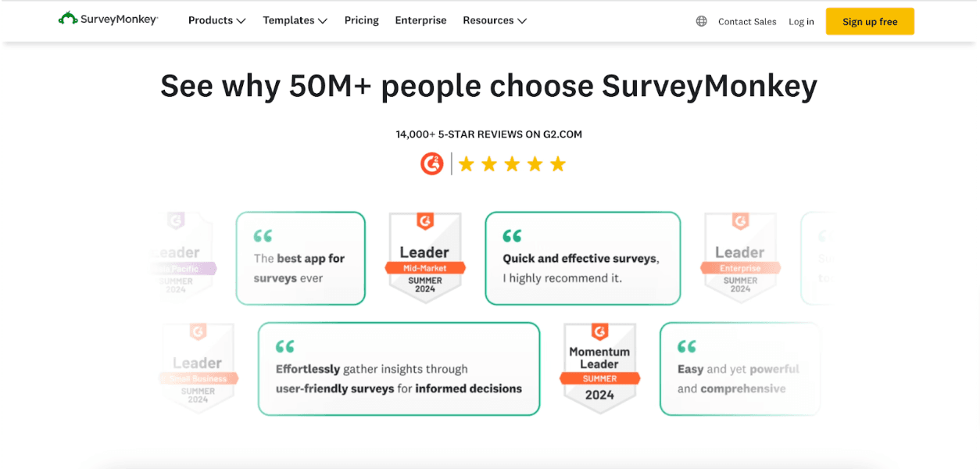Click the Leader Mid-Market Summer 2024 badge
The height and width of the screenshot is (469, 980).
pyautogui.click(x=425, y=258)
